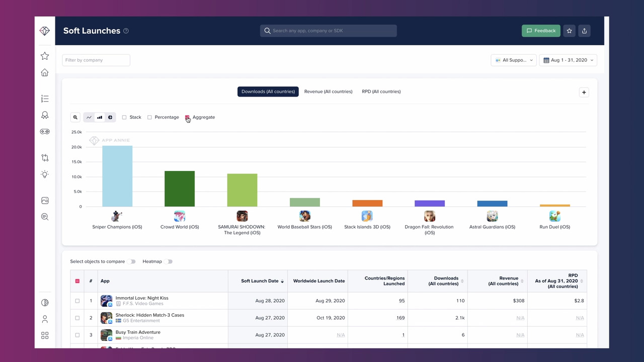Viewport: 644px width, 362px height.
Task: Go to Home in sidebar
Action: tap(45, 72)
